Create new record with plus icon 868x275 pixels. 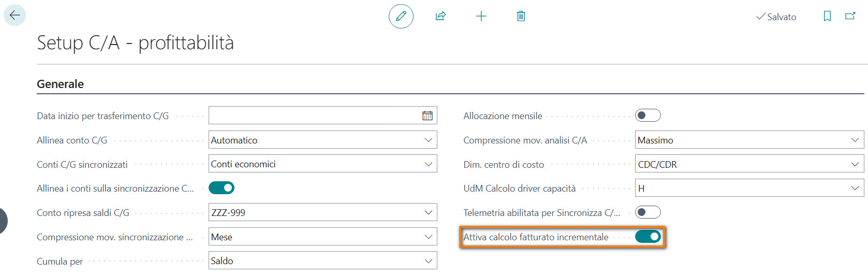click(481, 16)
